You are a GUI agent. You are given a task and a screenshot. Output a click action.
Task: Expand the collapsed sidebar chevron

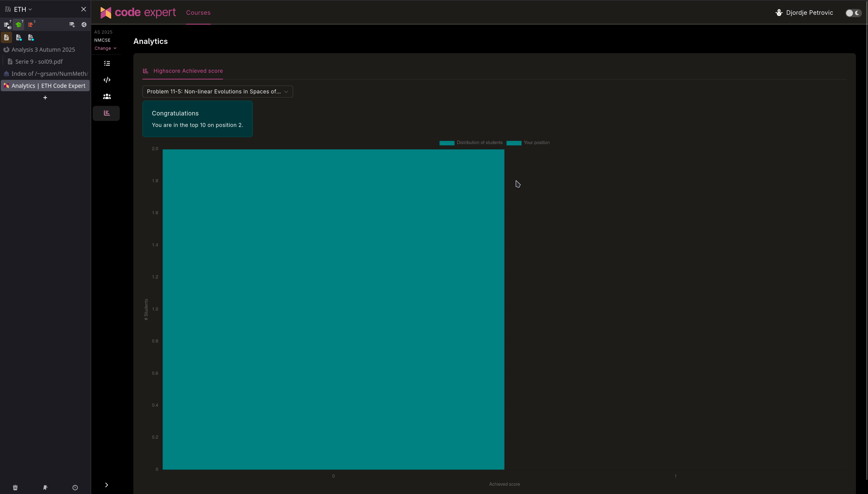tap(106, 485)
